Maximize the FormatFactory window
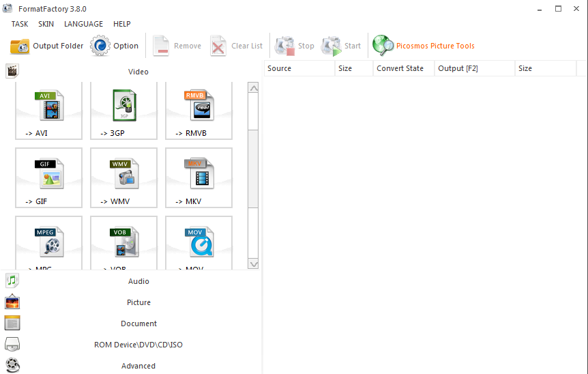 point(559,9)
